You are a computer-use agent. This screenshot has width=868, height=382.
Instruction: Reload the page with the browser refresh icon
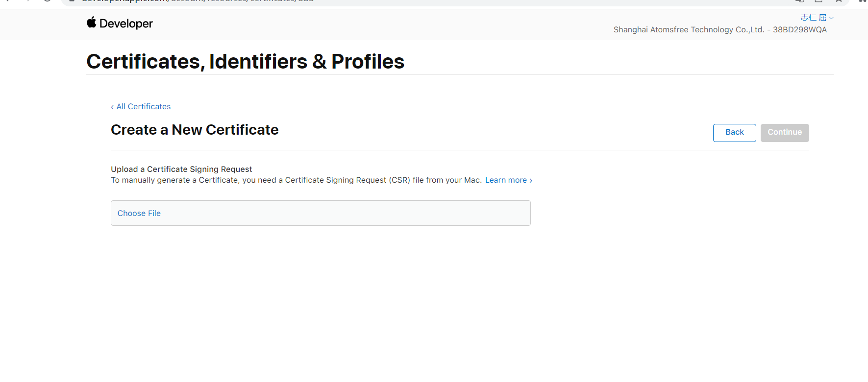[x=47, y=1]
